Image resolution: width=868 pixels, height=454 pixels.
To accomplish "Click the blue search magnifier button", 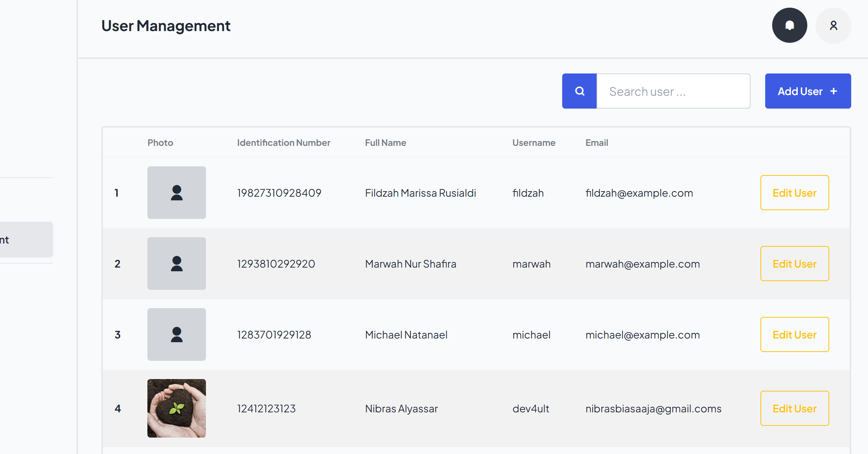I will click(x=579, y=91).
